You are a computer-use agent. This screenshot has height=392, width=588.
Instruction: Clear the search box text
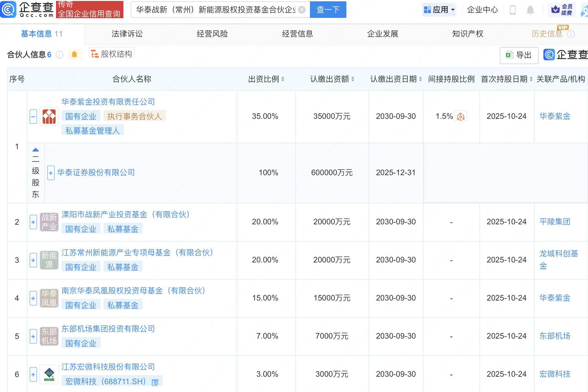302,10
